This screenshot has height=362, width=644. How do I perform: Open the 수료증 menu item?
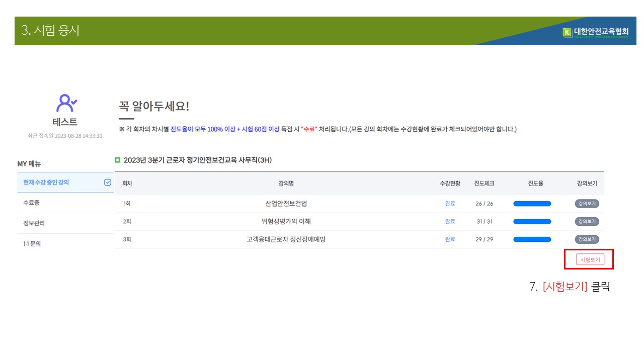(x=31, y=203)
